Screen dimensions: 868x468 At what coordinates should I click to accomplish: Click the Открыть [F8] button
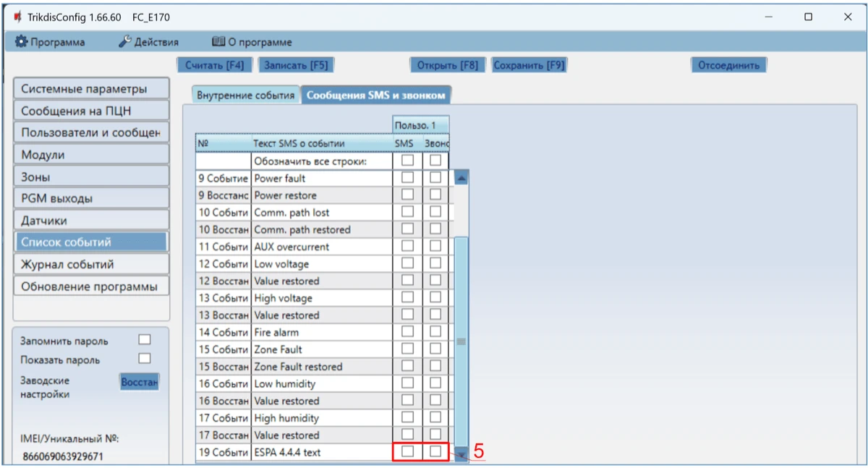pos(448,65)
